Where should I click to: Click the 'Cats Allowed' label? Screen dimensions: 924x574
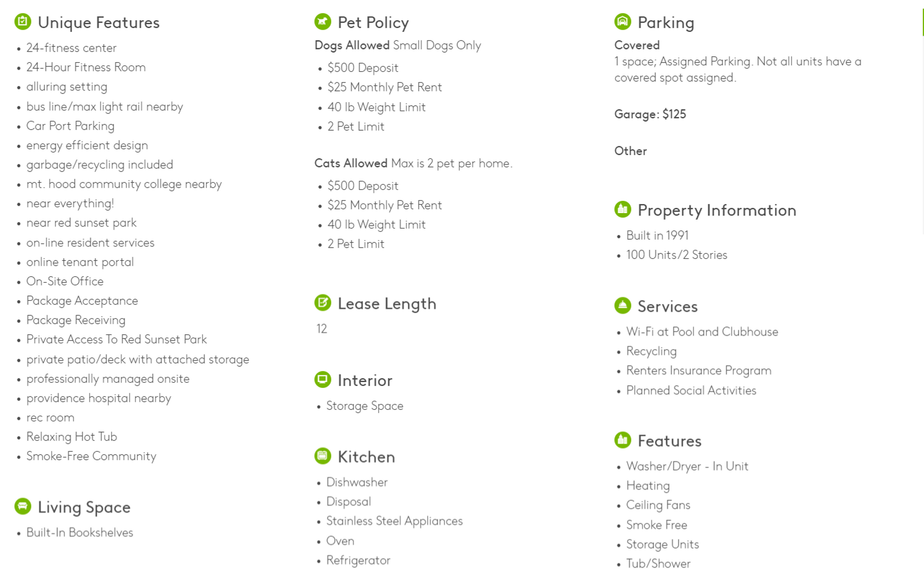pyautogui.click(x=351, y=164)
